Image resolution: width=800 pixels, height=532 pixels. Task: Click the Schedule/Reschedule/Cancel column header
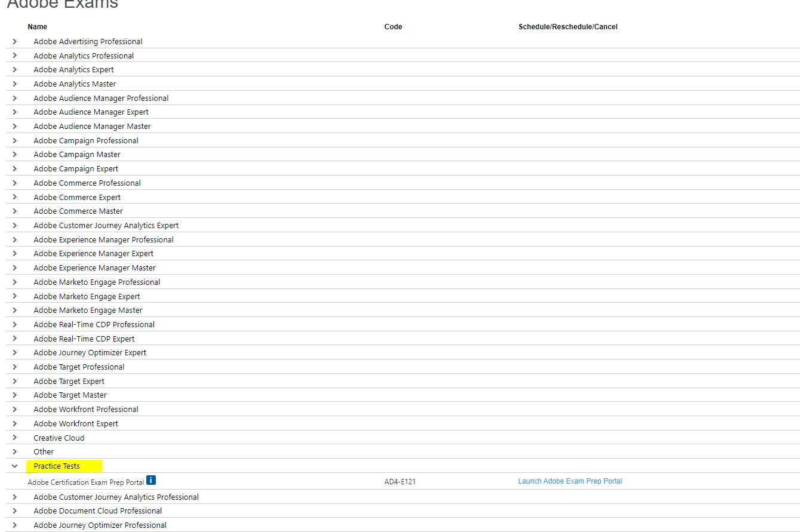pos(568,27)
